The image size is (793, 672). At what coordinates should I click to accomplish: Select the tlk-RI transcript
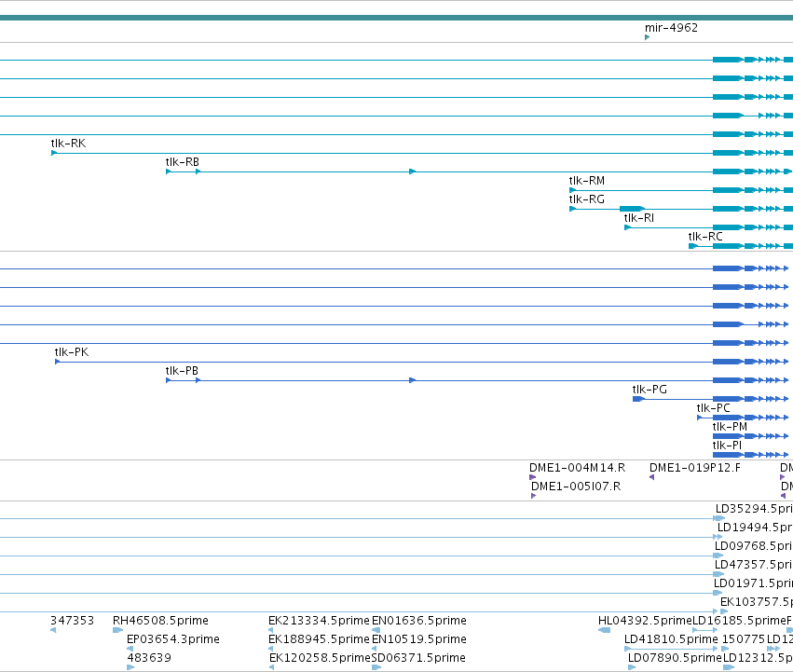pos(638,218)
